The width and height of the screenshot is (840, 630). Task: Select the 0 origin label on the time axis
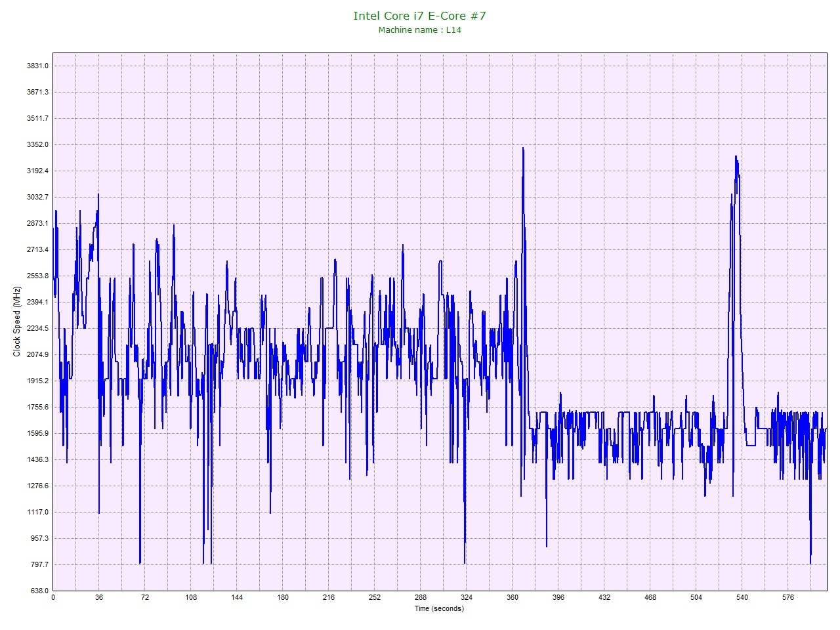click(x=53, y=598)
